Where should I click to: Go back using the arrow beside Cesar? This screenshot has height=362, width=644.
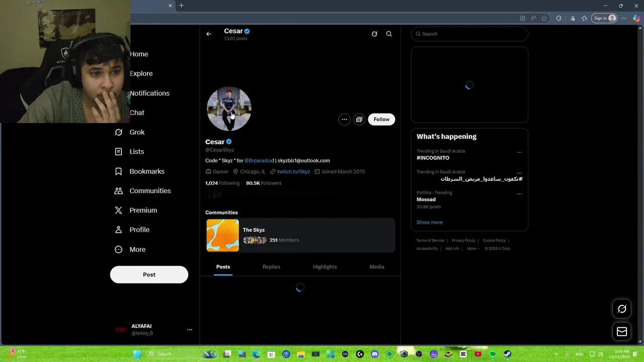pos(209,34)
